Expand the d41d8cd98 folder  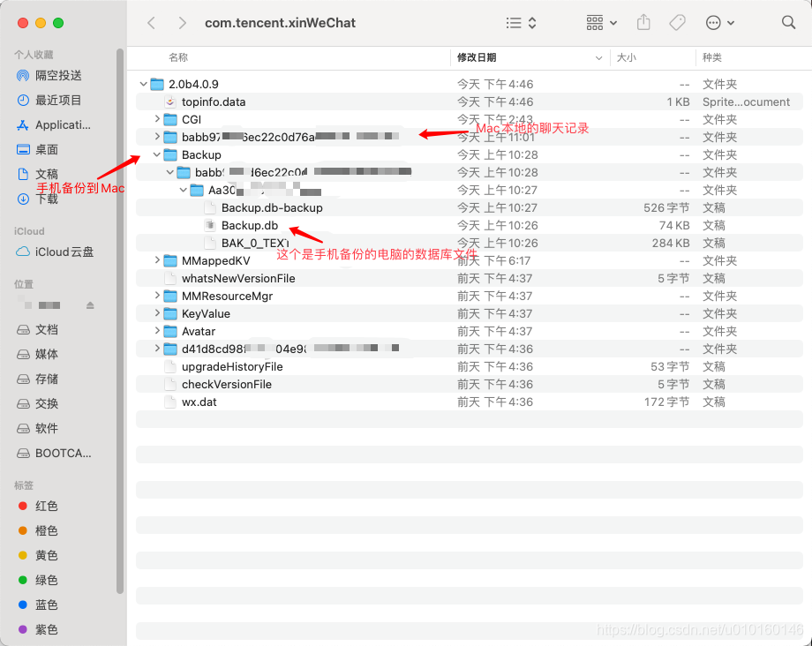157,349
